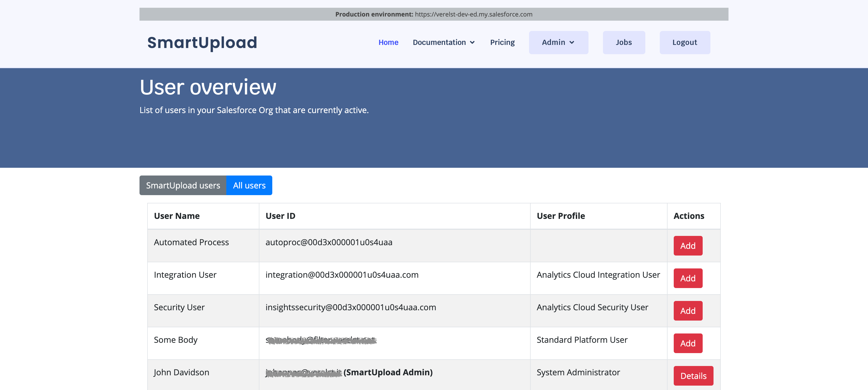
Task: Add the Automated Process user
Action: coord(687,245)
